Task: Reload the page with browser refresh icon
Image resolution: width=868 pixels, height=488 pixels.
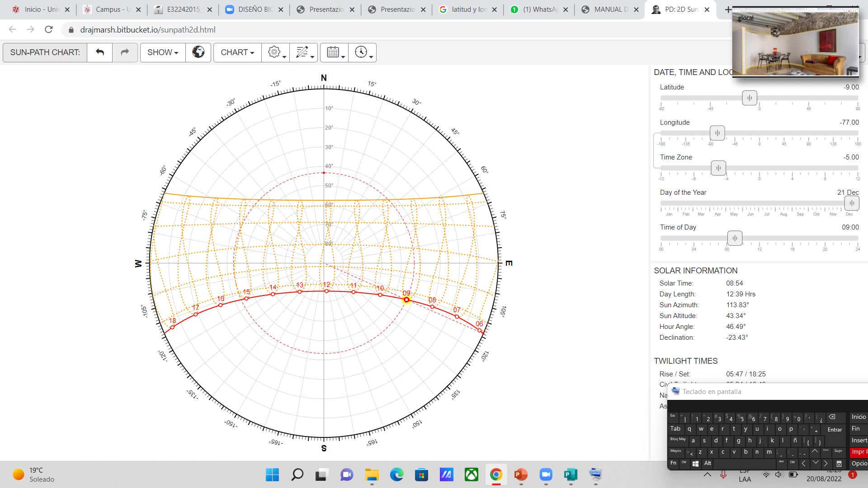Action: tap(49, 30)
